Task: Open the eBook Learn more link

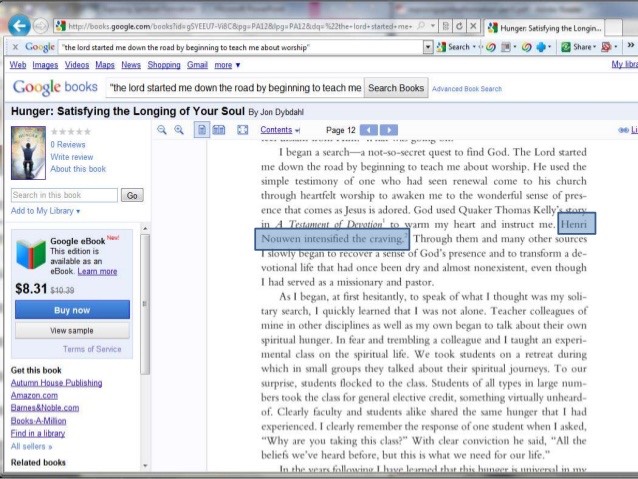Action: (x=97, y=271)
